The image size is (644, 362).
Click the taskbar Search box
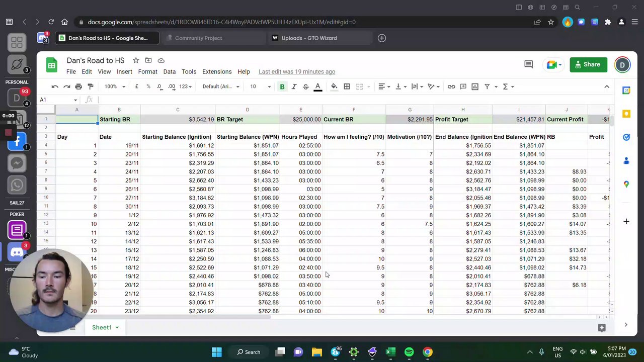pos(248,352)
